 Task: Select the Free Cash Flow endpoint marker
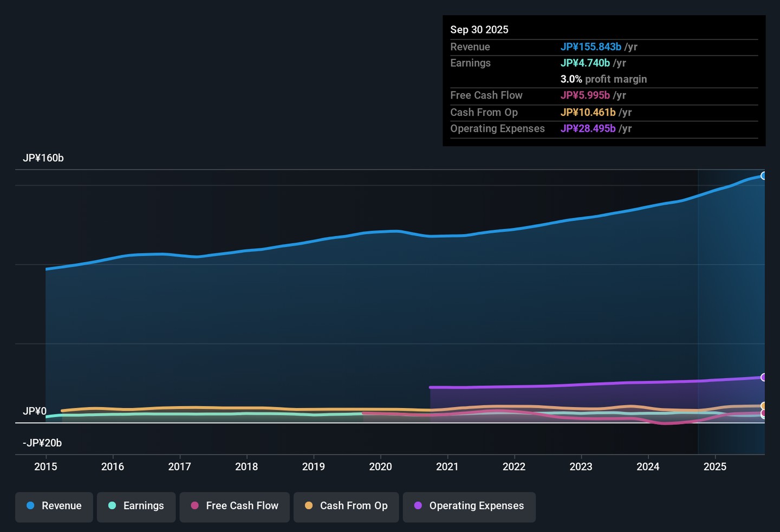pos(764,413)
